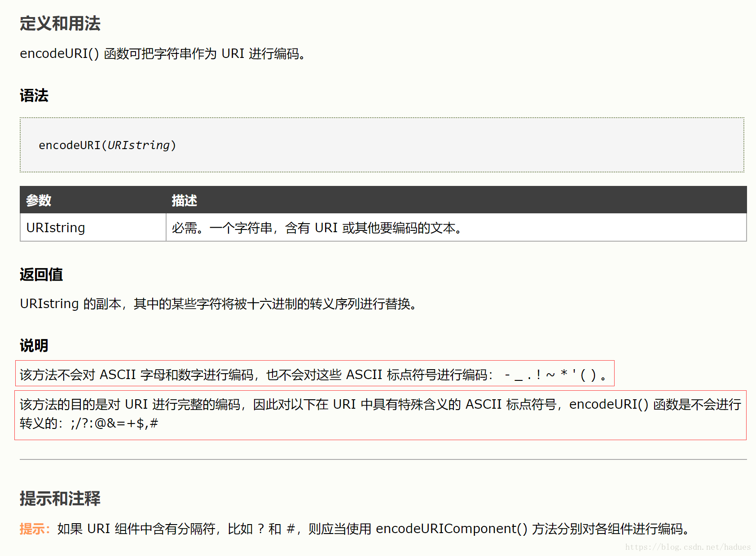The image size is (756, 556).
Task: Click the 说明 heading
Action: point(34,345)
